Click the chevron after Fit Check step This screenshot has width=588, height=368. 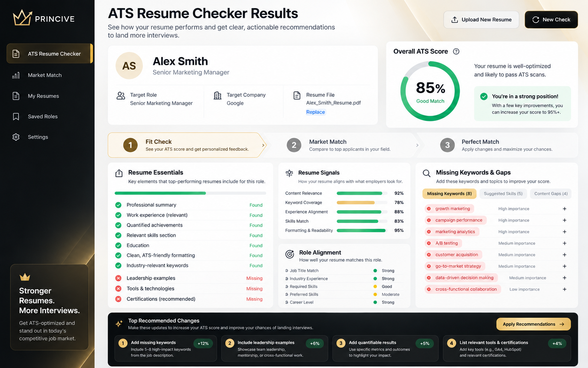point(263,145)
